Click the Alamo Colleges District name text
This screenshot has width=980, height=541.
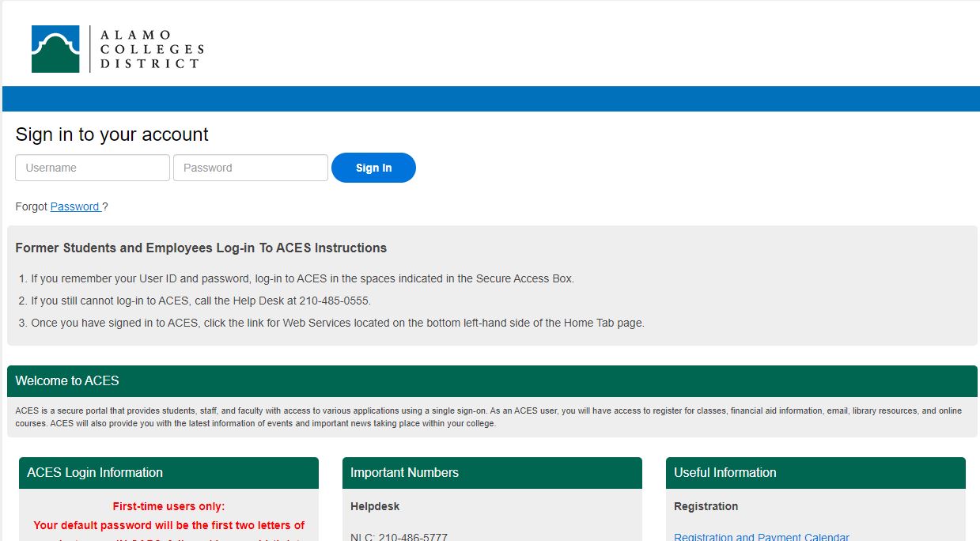pos(146,48)
